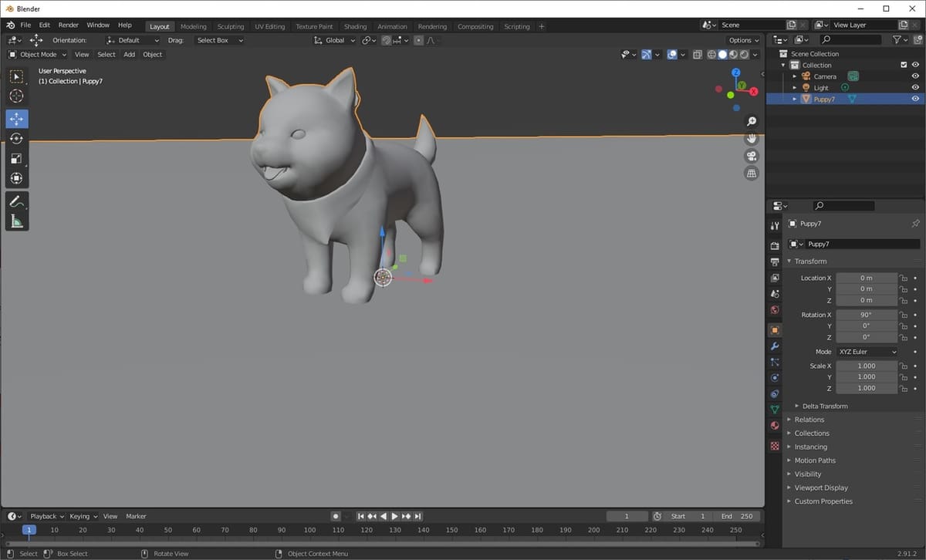Toggle visibility of Puppy7 object

pos(915,99)
